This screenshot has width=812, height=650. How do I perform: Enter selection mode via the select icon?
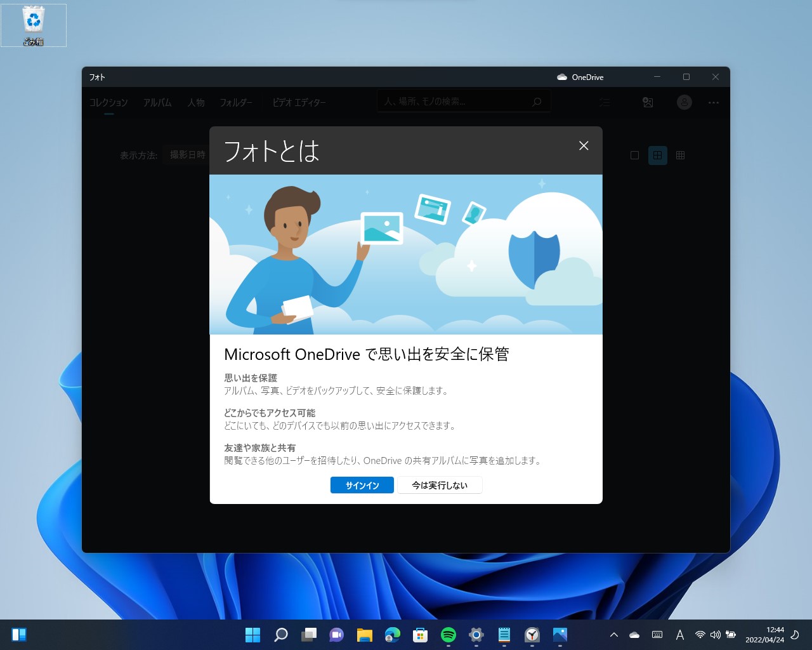pos(605,102)
